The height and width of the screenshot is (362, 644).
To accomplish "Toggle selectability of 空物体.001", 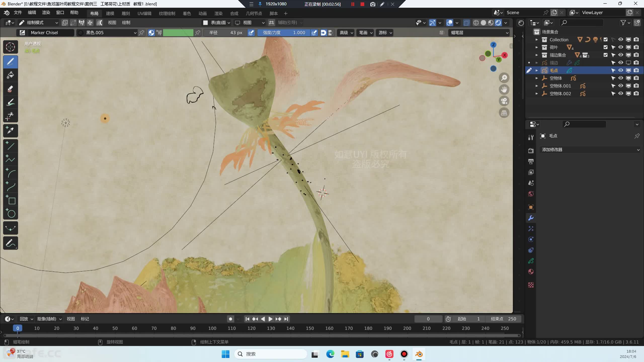I will pos(613,86).
